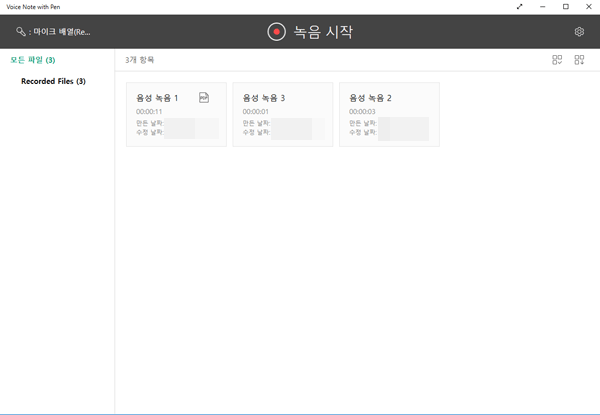Open the PDF icon on 음성 녹음 1
600x415 pixels.
pos(204,98)
